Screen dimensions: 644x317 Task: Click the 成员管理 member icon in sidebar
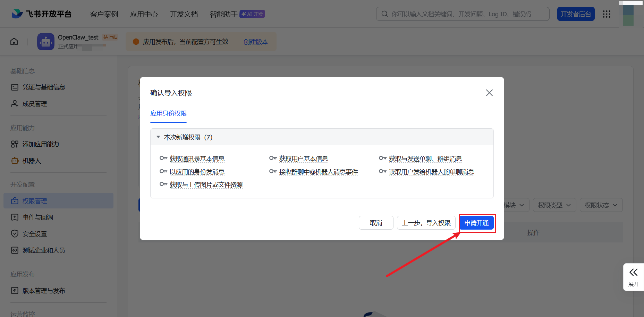pos(15,103)
